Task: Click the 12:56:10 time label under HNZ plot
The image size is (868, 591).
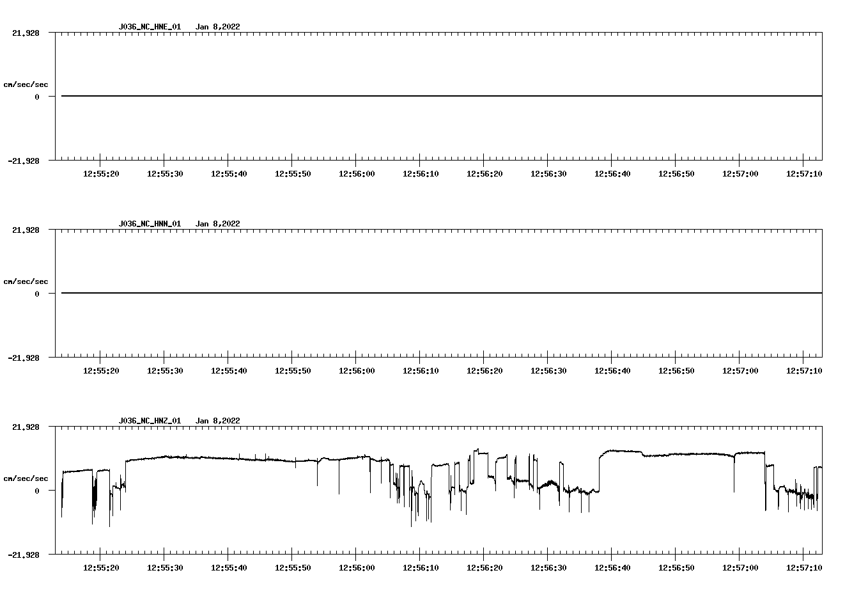Action: pyautogui.click(x=421, y=568)
